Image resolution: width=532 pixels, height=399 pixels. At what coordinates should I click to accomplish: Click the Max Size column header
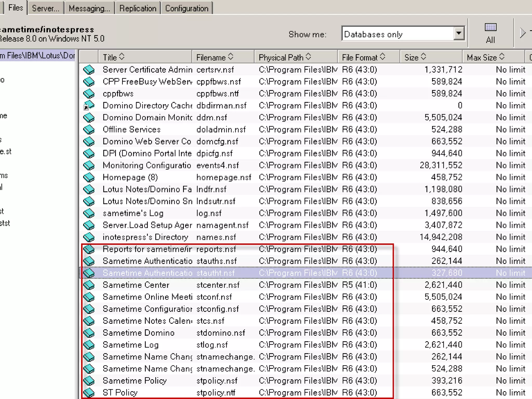(482, 57)
